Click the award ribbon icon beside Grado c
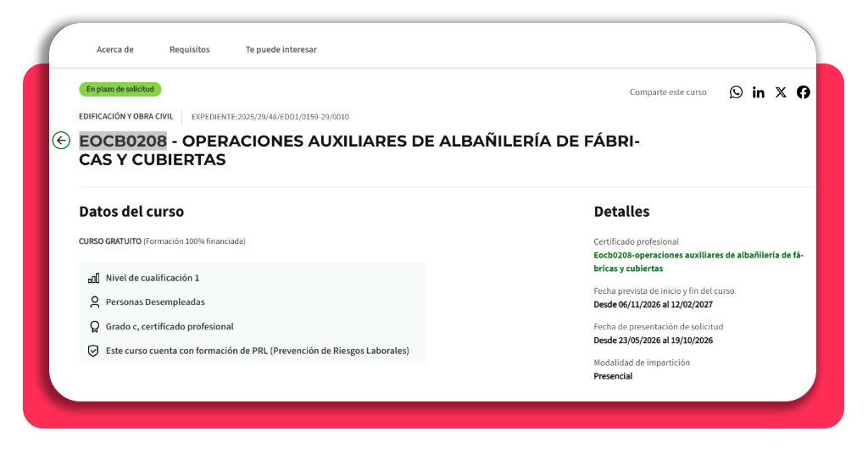 (94, 327)
